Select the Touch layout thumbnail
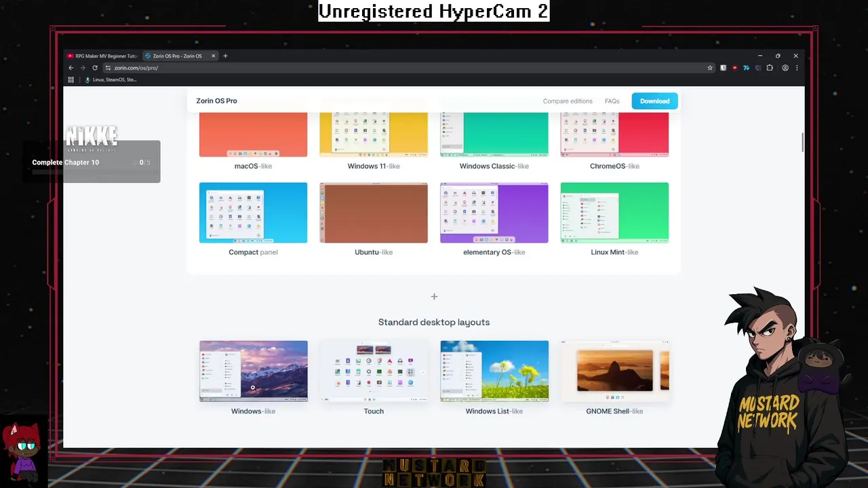868x488 pixels. click(x=374, y=371)
